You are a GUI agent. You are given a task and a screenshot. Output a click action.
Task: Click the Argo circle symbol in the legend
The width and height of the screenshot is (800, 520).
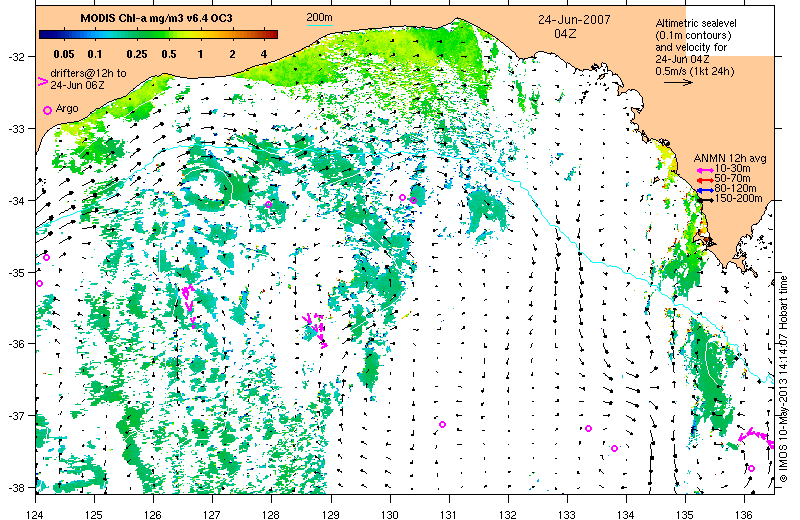tap(47, 110)
